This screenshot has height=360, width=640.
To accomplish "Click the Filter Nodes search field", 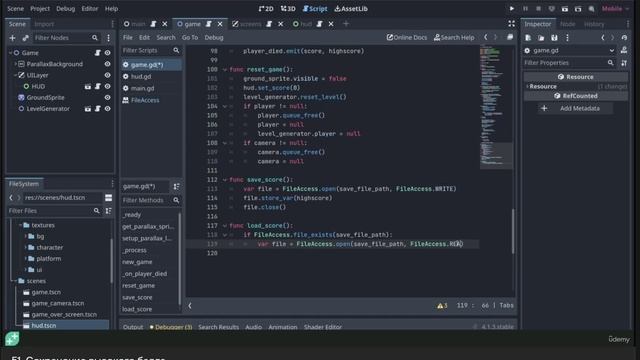I will point(66,38).
